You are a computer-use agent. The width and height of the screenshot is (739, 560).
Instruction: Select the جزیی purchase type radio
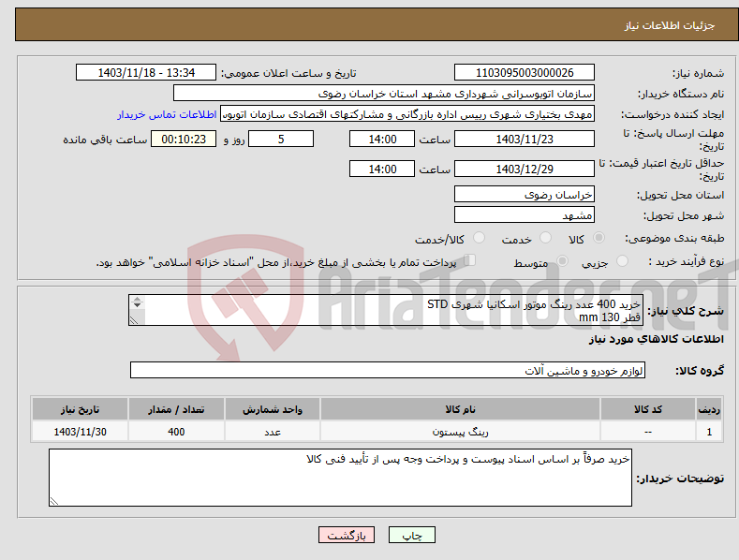[x=622, y=260]
